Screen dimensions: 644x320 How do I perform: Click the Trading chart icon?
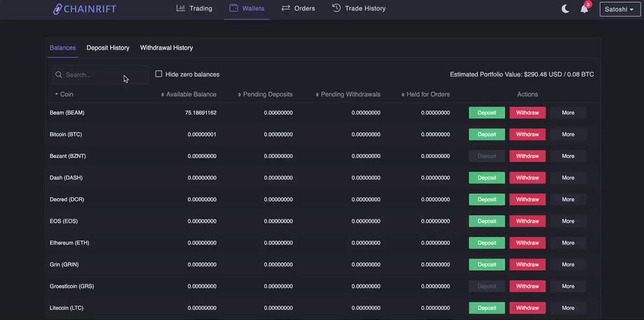tap(181, 8)
